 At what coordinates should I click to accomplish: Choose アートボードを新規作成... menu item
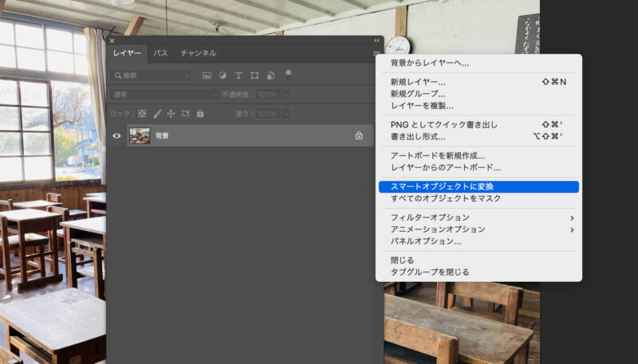coord(478,155)
